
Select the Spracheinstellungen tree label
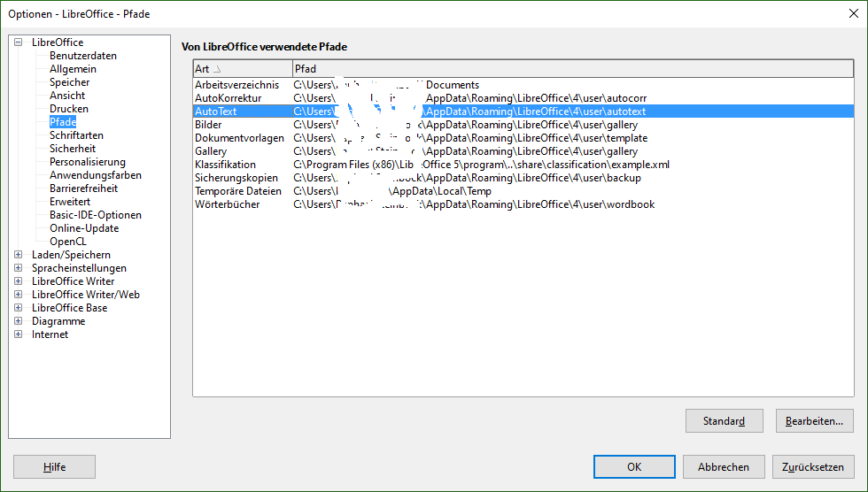coord(79,267)
